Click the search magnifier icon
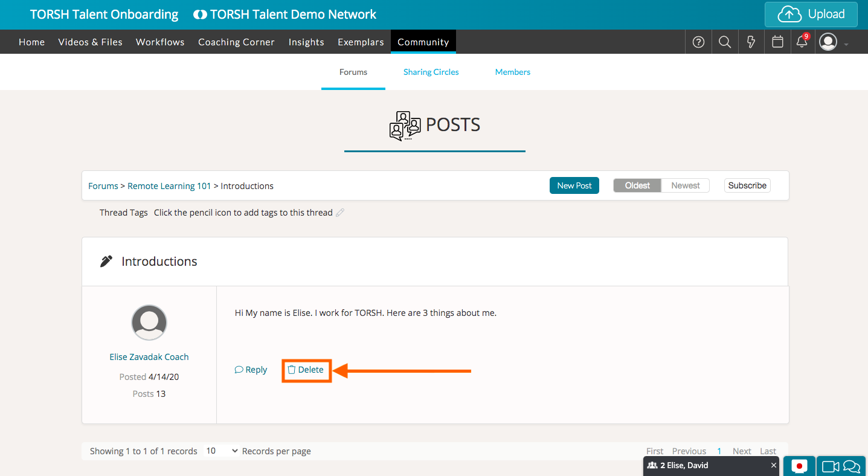 (725, 42)
